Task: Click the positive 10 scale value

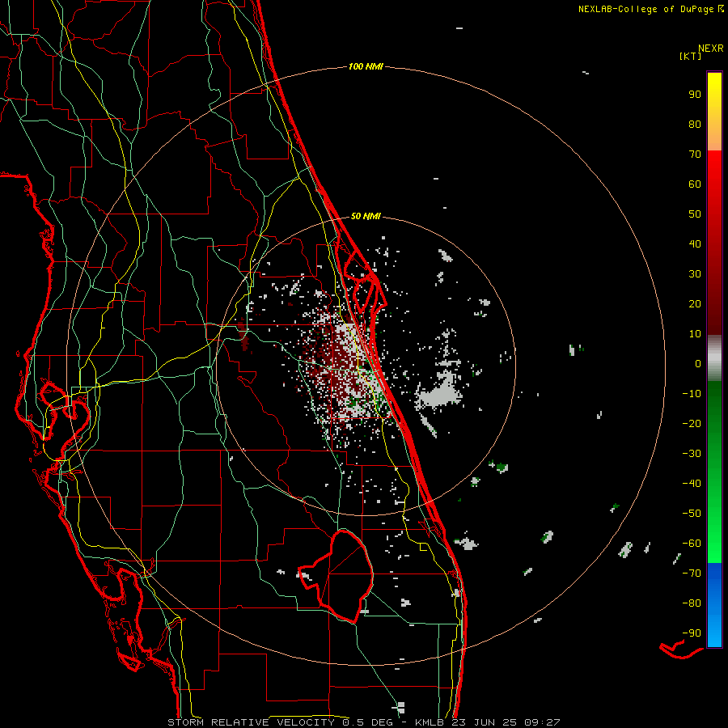Action: [695, 334]
